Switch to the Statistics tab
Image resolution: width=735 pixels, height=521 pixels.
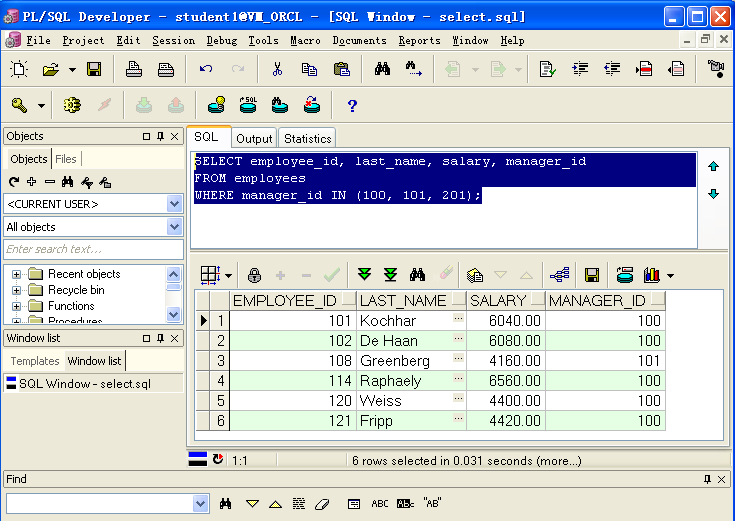[308, 139]
